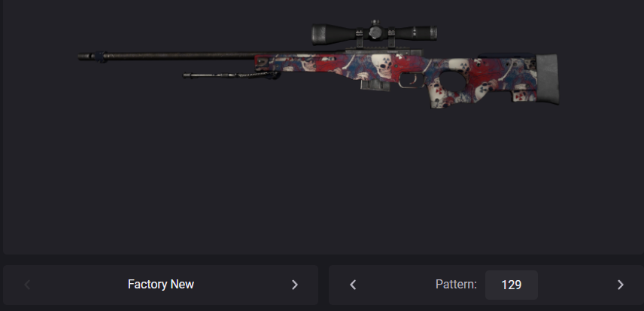Select the Factory New wear label

[160, 285]
